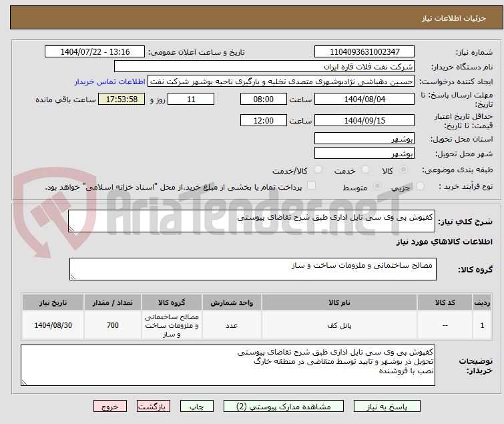
Task: Click the 'گروه کالا' table column header
Action: (172, 302)
